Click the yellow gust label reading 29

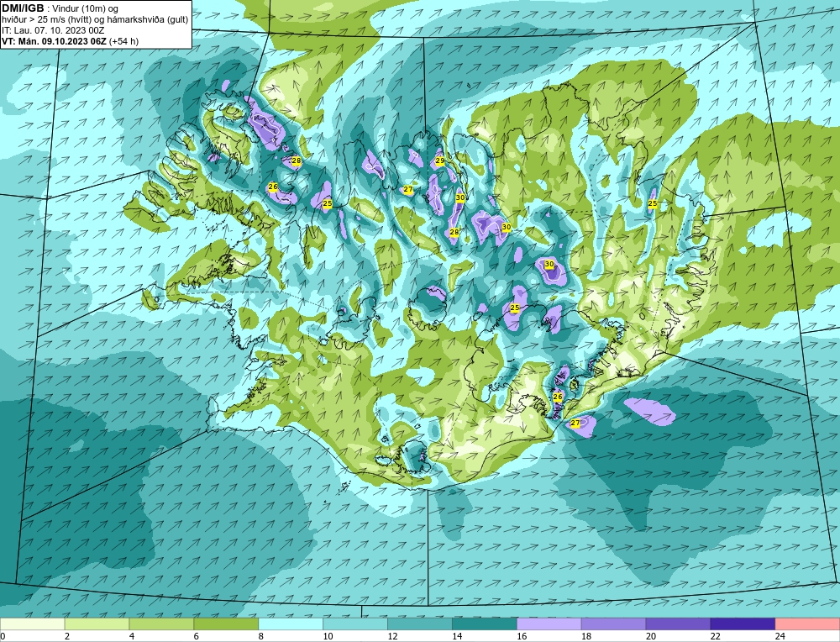(440, 160)
